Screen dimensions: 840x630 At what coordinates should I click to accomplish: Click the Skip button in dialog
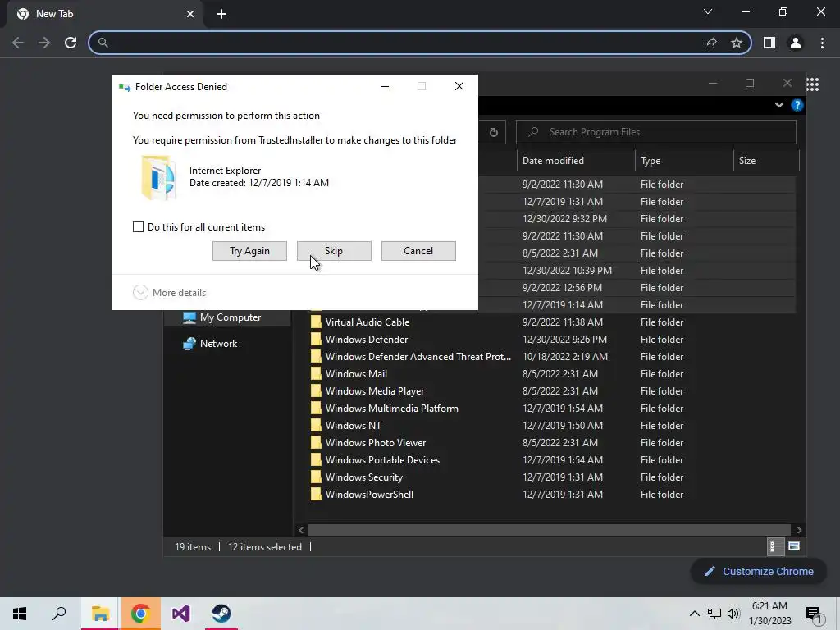coord(334,251)
